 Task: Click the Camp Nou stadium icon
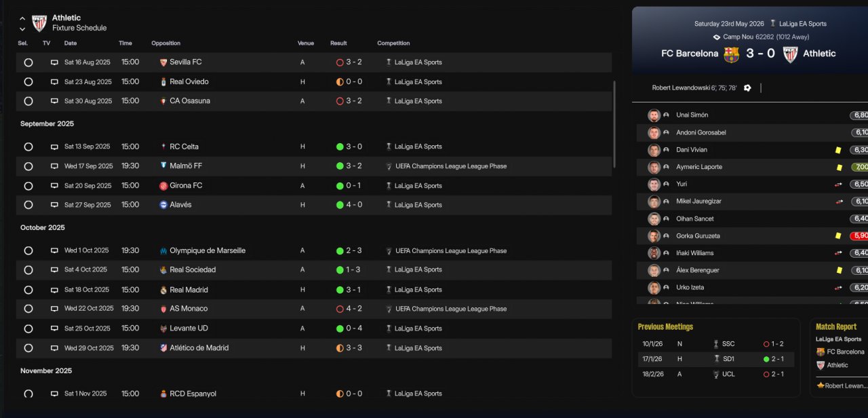[717, 37]
